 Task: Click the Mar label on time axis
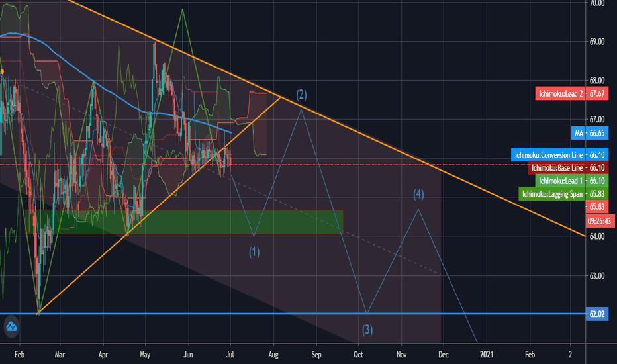[60, 355]
